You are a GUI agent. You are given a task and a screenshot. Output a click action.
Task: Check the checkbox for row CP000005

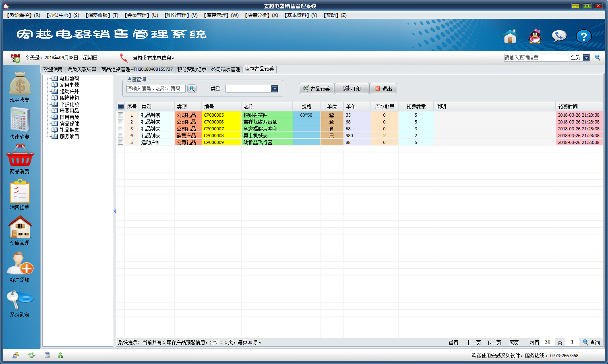tap(120, 115)
